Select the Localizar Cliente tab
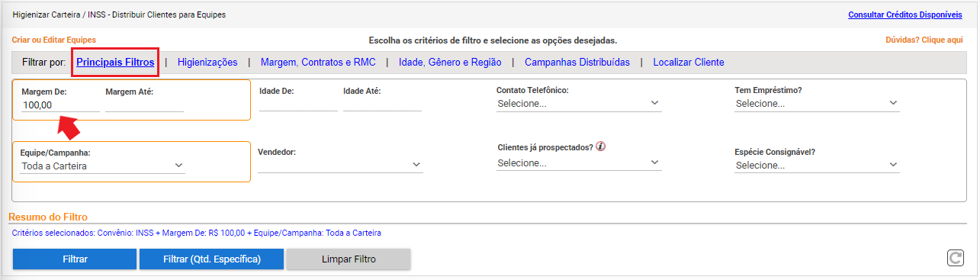Image resolution: width=980 pixels, height=280 pixels. click(x=689, y=63)
